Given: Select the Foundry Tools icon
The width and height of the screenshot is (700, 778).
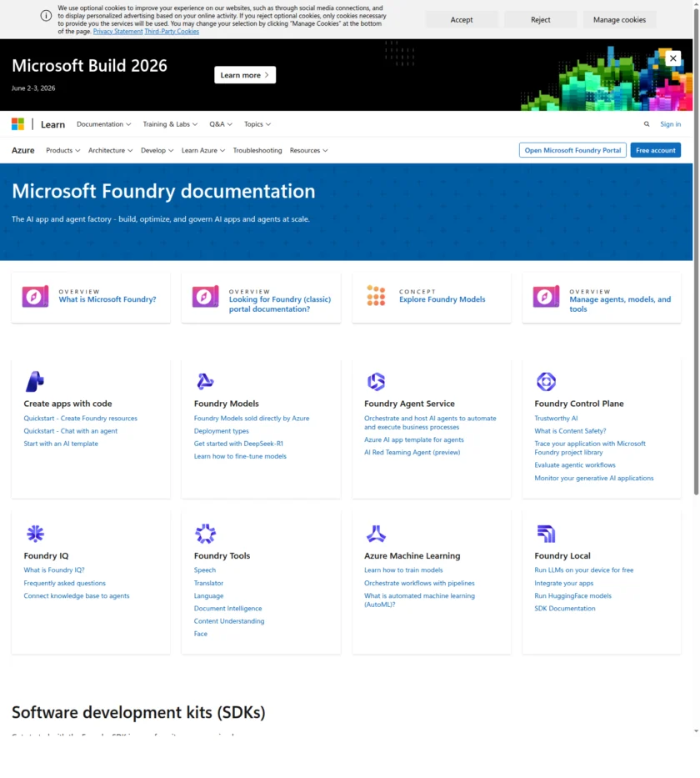Looking at the screenshot, I should tap(205, 533).
